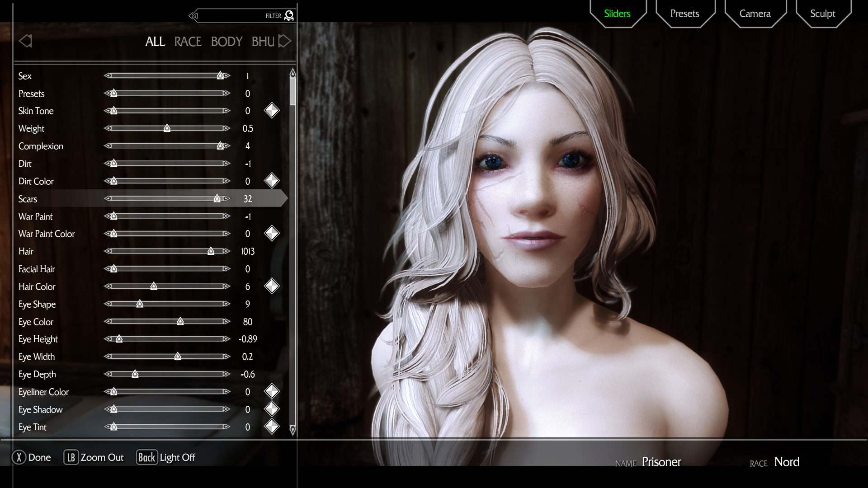Click the X Done button icon

[x=19, y=457]
